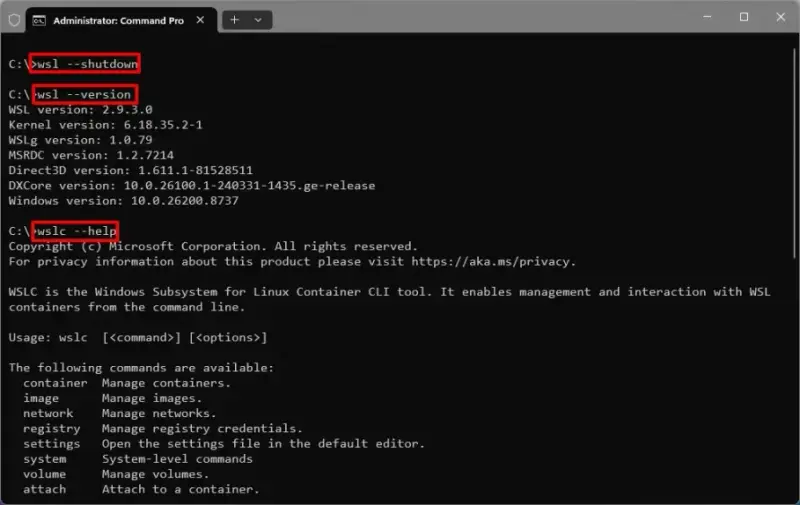
Task: Open a new tab with the plus button
Action: pyautogui.click(x=235, y=20)
